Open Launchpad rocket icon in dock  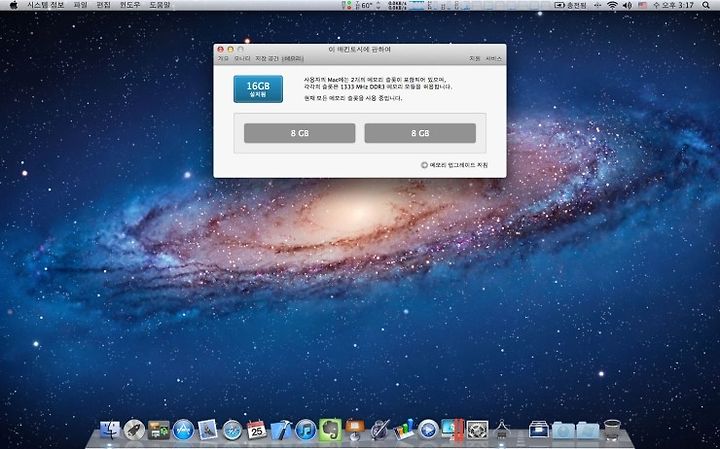tap(134, 430)
